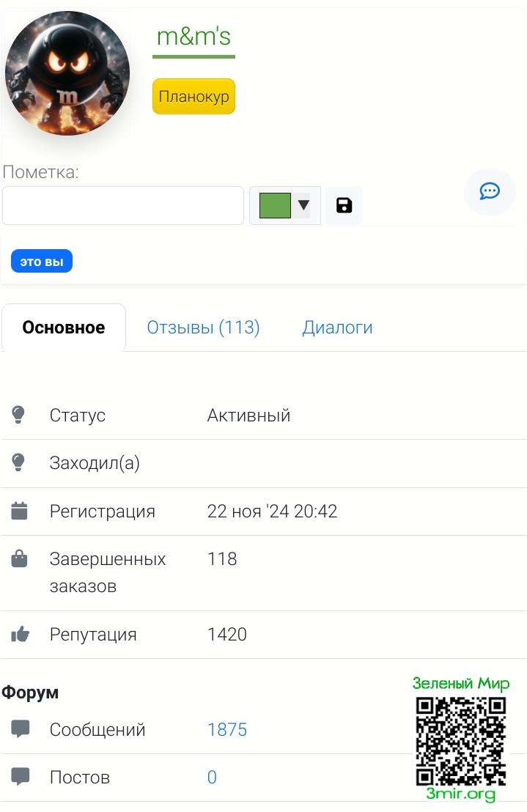Switch to the Диалоги tab
Viewport: 527px width, 812px height.
337,328
